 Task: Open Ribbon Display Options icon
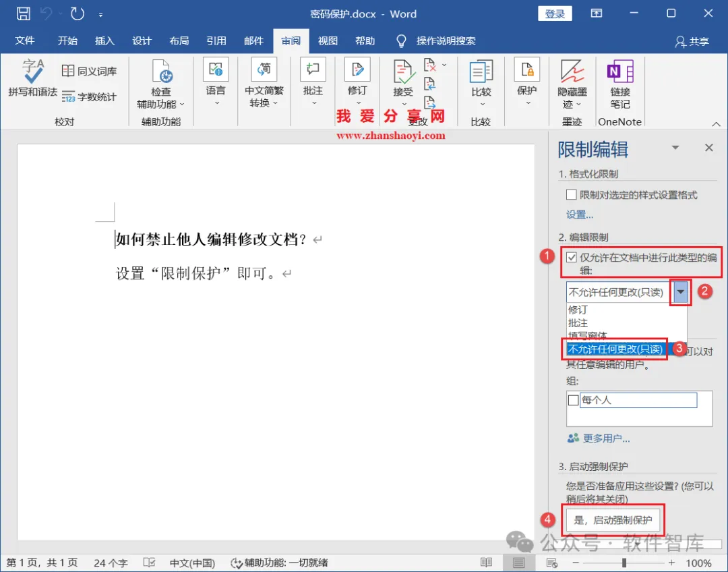(596, 13)
